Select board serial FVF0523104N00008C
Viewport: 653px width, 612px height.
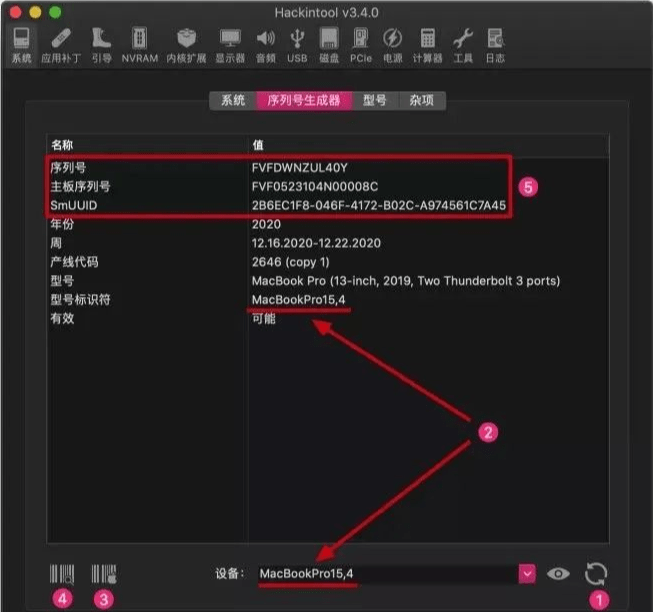click(x=315, y=187)
